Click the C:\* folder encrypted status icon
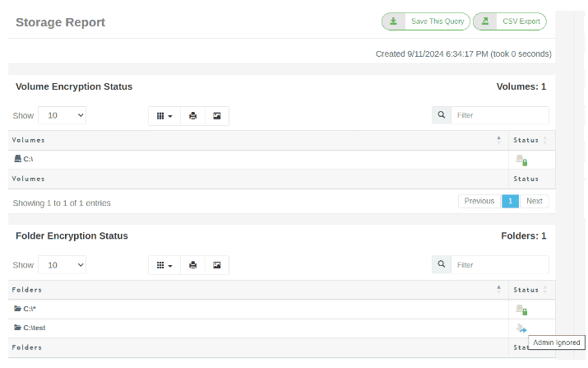 coord(521,310)
